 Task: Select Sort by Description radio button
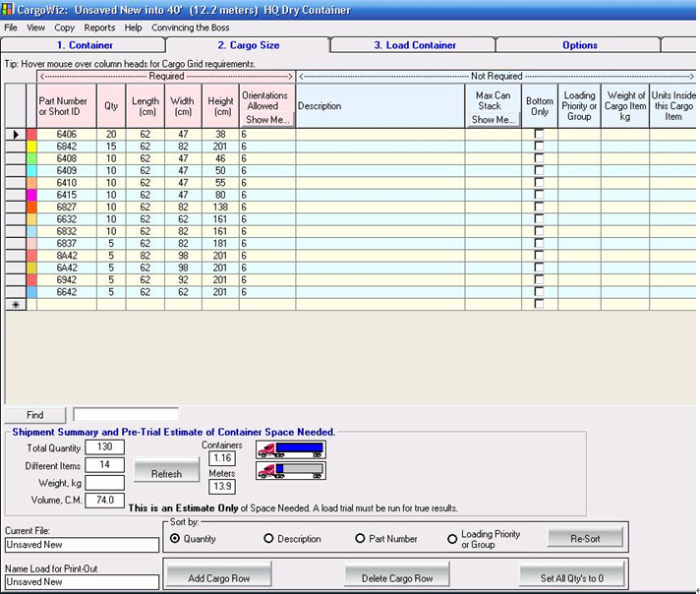point(268,539)
